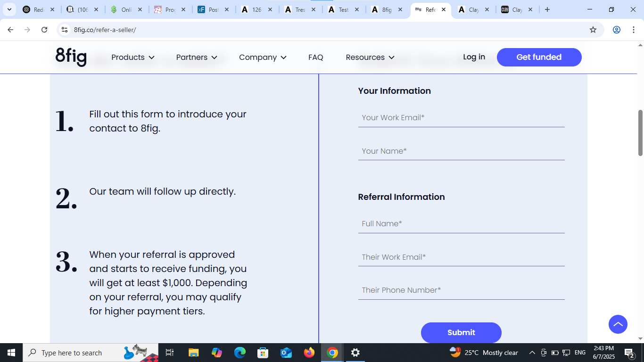Switch to the last Clay tab
This screenshot has height=362, width=644.
coord(517,9)
